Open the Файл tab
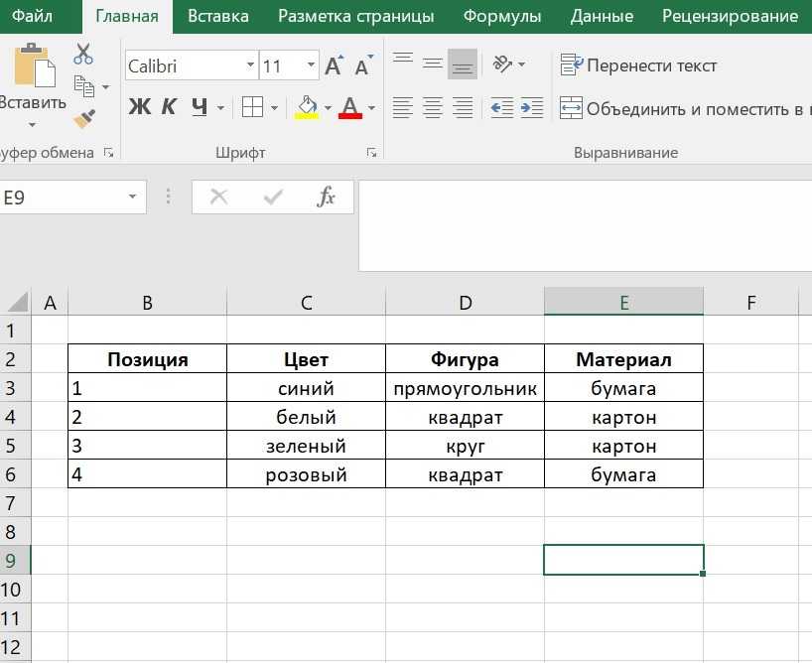This screenshot has height=663, width=812. click(x=32, y=16)
